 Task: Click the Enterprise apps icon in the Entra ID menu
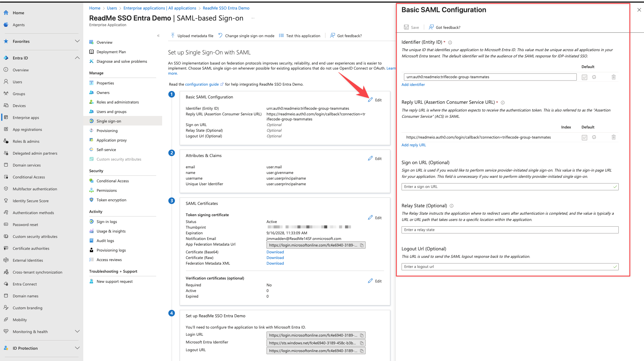coord(6,117)
